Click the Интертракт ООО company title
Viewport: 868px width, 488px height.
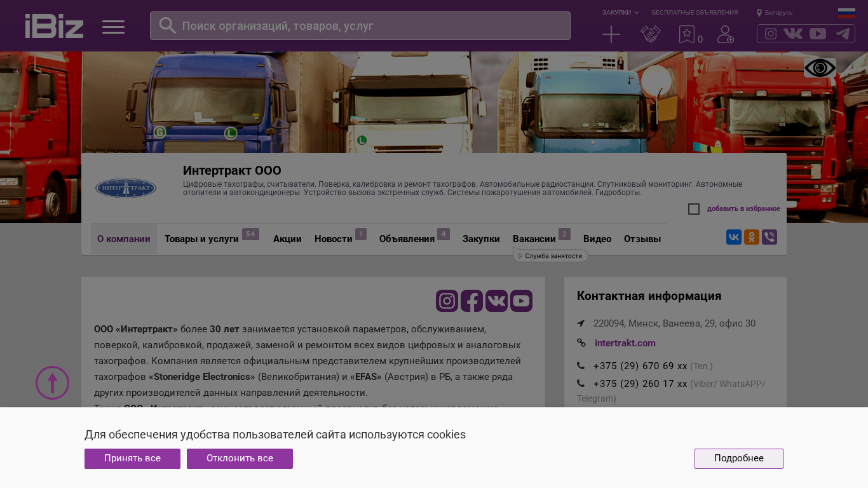point(232,170)
